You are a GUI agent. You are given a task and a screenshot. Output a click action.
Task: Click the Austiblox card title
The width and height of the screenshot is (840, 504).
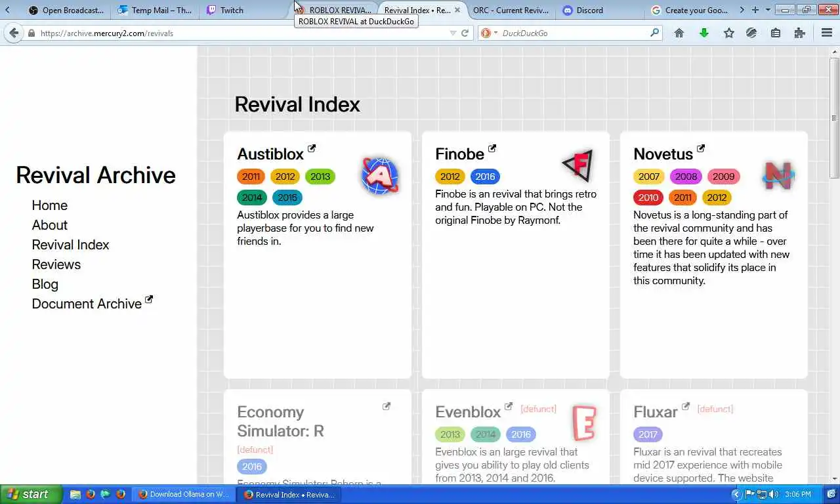[270, 154]
